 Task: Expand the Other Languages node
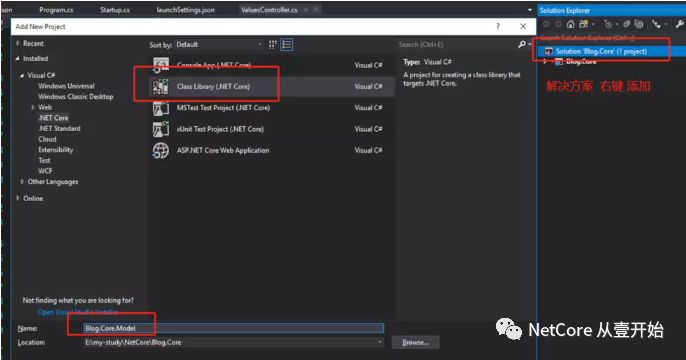click(x=22, y=182)
